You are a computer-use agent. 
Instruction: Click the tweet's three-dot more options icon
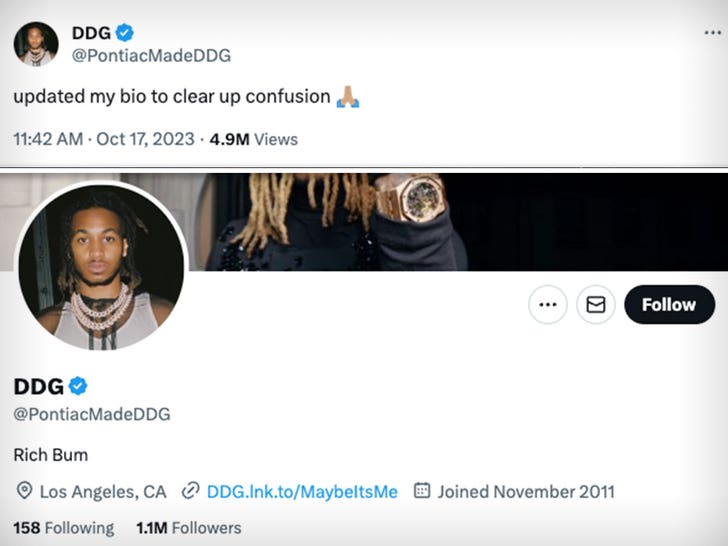coord(712,32)
